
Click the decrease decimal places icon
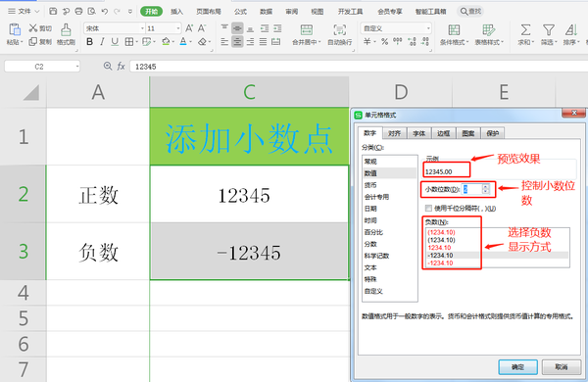pyautogui.click(x=425, y=41)
